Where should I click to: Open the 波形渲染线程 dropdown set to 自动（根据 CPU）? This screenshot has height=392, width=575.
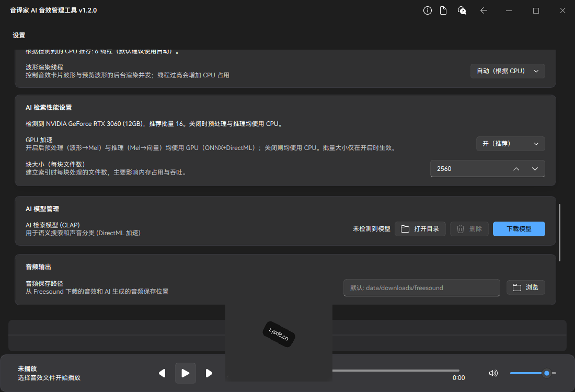pyautogui.click(x=508, y=71)
